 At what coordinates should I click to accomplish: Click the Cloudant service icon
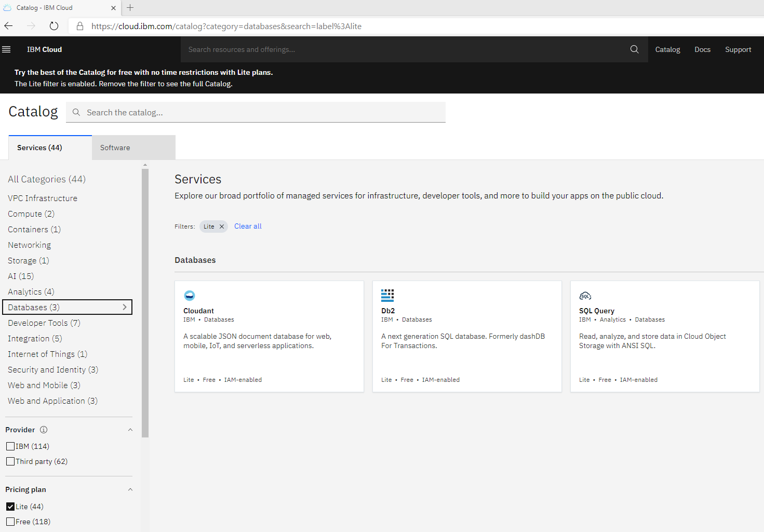(x=190, y=296)
